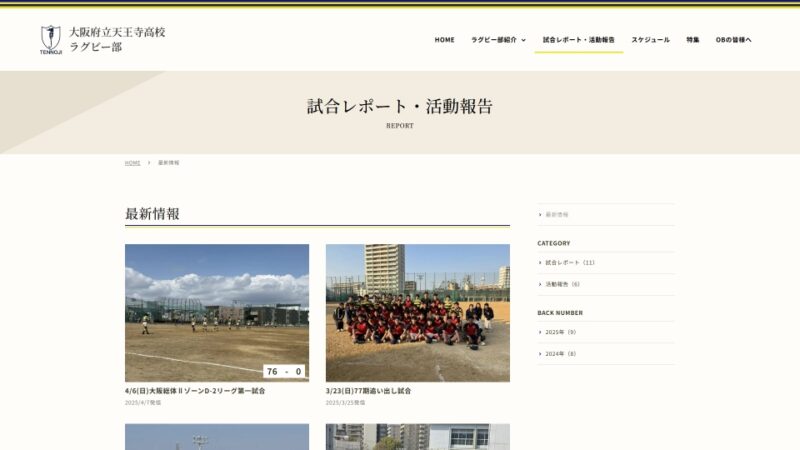This screenshot has height=450, width=800.
Task: Click the 2025/4/7 date text
Action: tap(143, 403)
